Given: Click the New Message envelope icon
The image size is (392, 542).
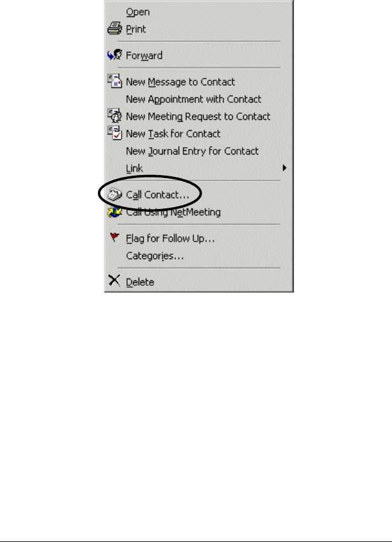Looking at the screenshot, I should tap(114, 81).
